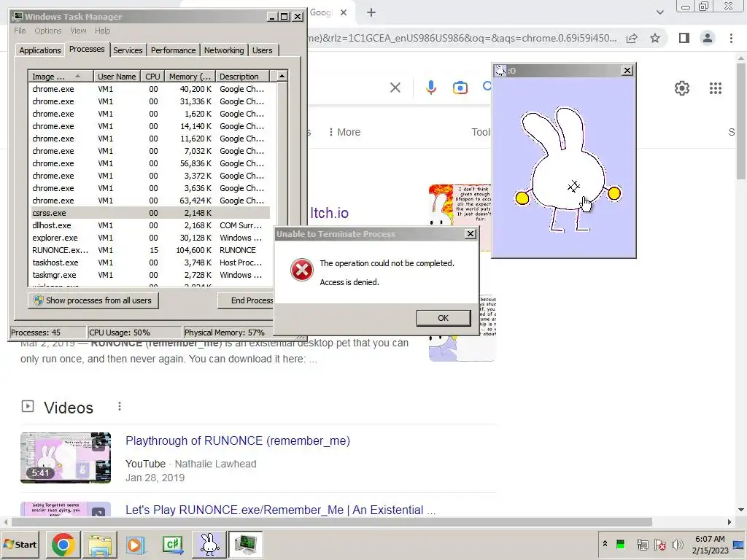This screenshot has width=747, height=560.
Task: Close the bunny pet window
Action: point(627,71)
